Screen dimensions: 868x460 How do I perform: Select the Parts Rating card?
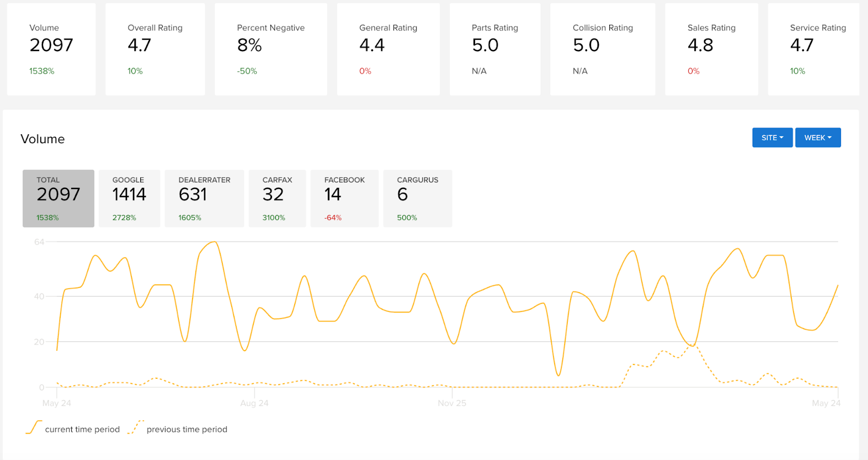[x=494, y=49]
